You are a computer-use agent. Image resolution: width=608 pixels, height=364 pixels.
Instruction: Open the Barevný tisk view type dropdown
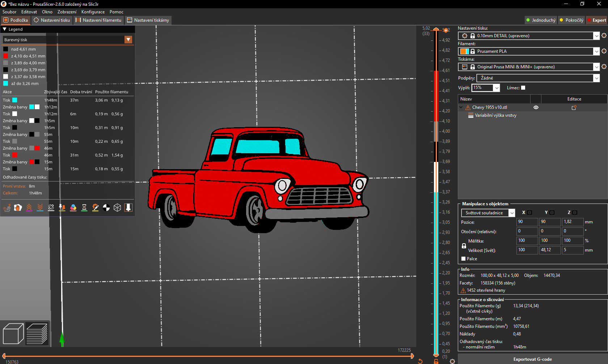click(68, 40)
